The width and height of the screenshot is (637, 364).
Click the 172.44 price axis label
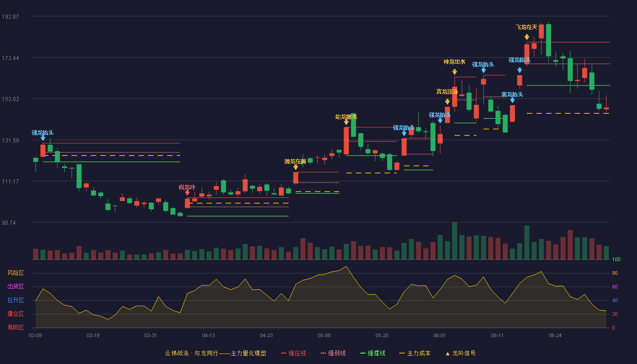click(10, 58)
